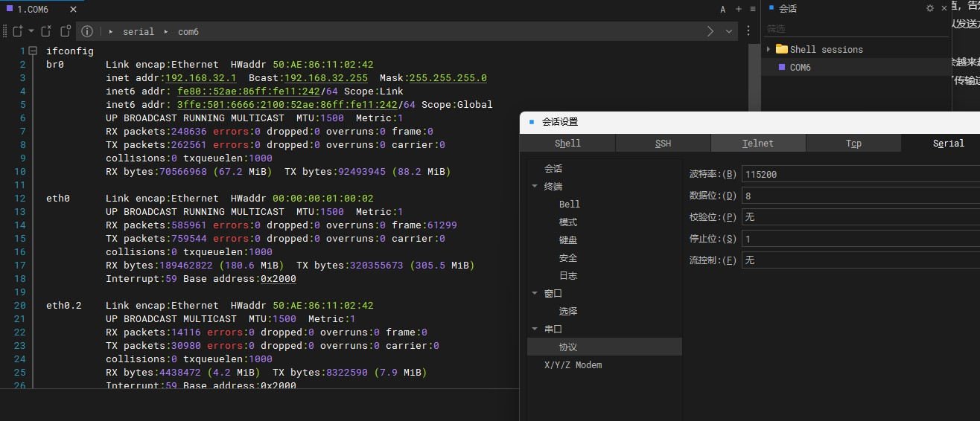Collapse the ifconfig output fold marker

32,51
